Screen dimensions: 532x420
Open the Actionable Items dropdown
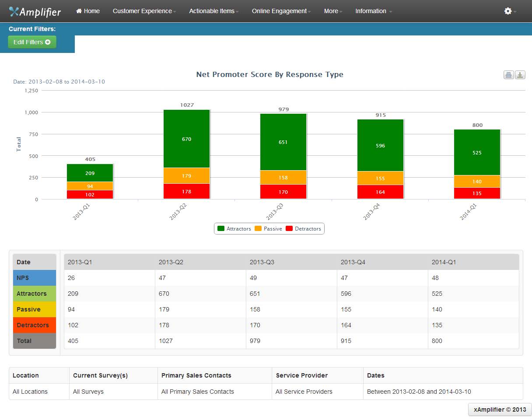coord(214,11)
